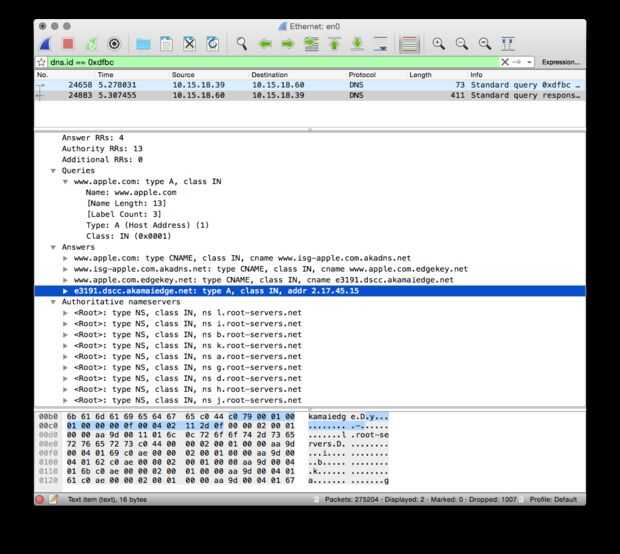Image resolution: width=620 pixels, height=554 pixels.
Task: Expand l.root-servers.net NS record
Action: (x=65, y=313)
